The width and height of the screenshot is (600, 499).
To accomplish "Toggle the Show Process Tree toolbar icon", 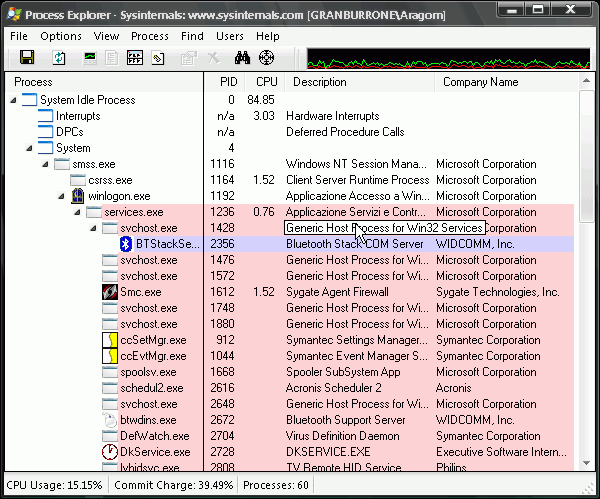I will pyautogui.click(x=112, y=58).
